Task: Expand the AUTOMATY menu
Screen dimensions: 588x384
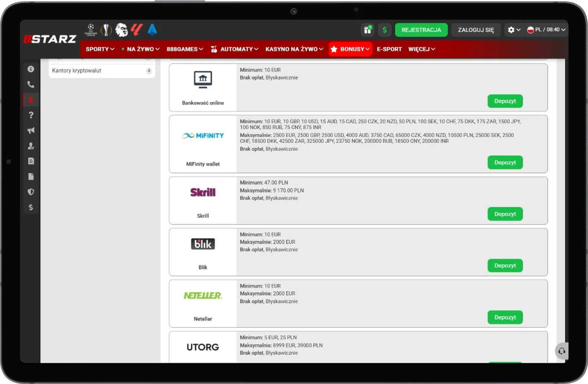Action: tap(235, 49)
